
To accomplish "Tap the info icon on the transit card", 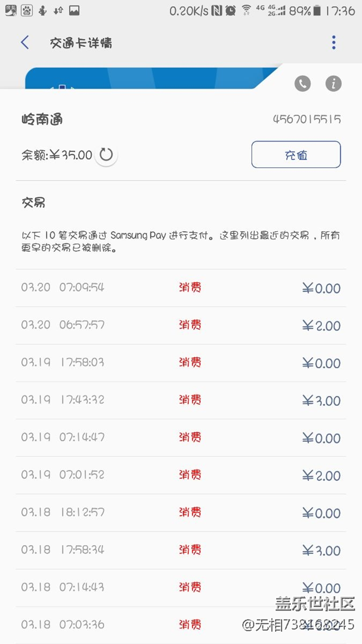I will tap(333, 84).
